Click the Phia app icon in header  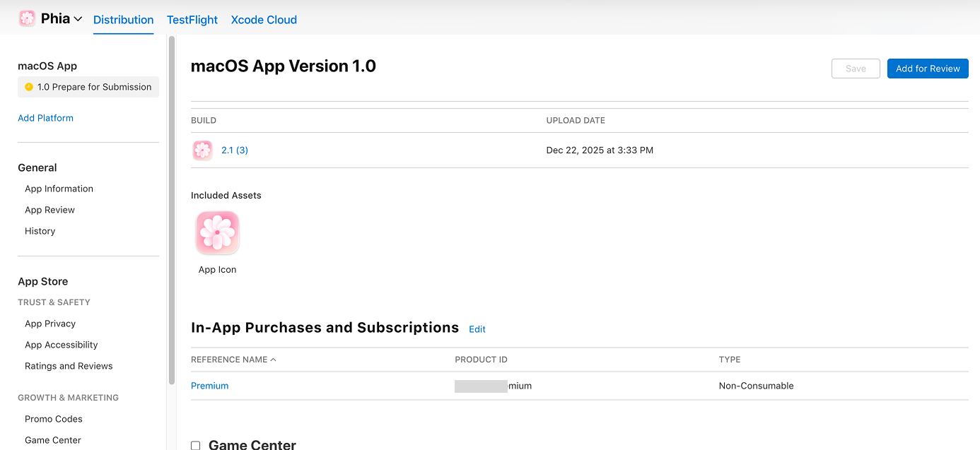point(28,19)
